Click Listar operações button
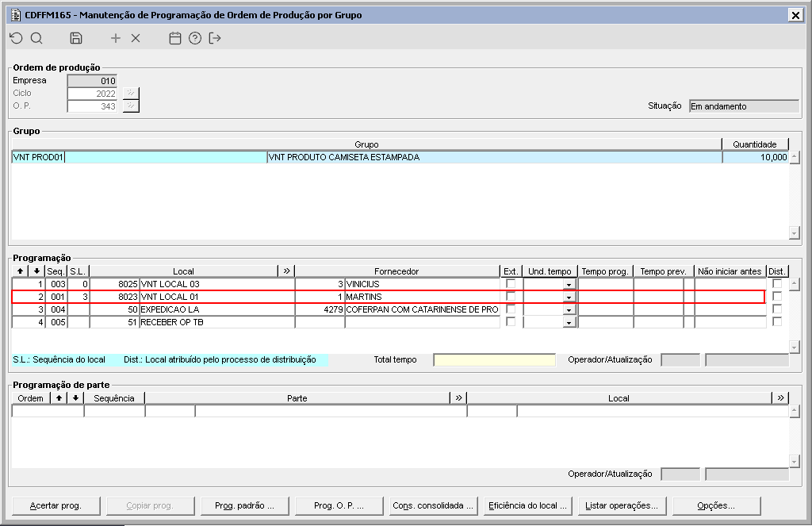 coord(622,506)
